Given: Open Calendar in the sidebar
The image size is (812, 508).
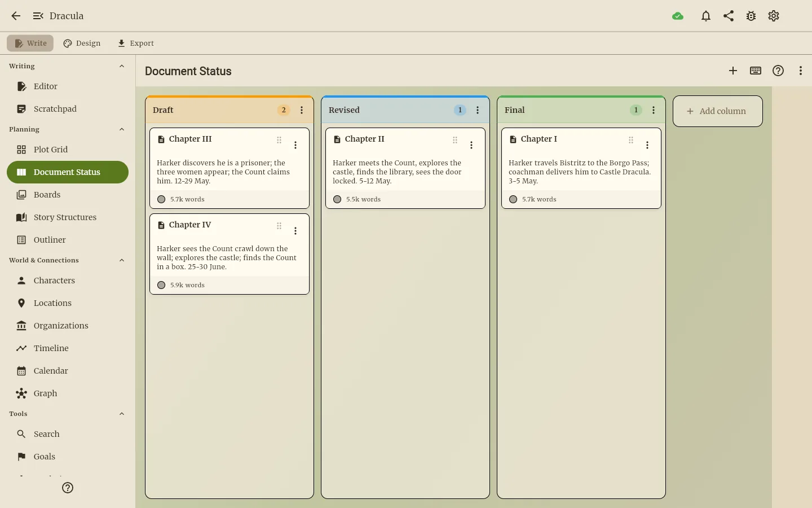Looking at the screenshot, I should pyautogui.click(x=68, y=371).
